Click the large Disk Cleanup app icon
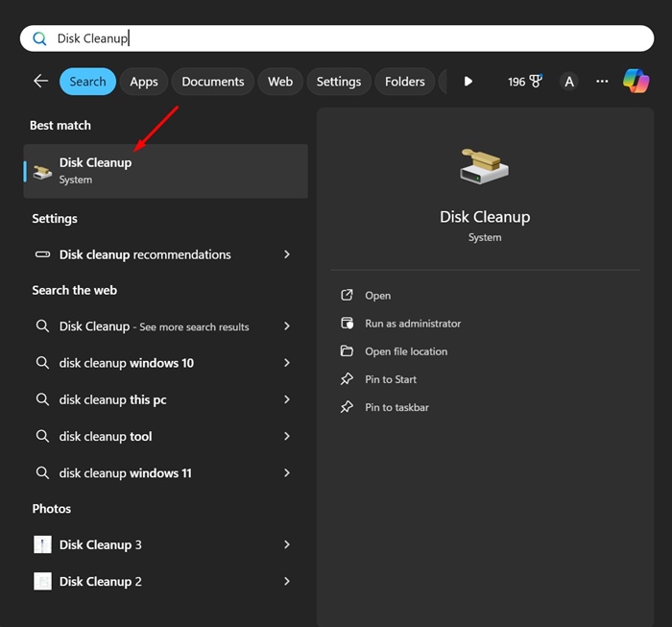This screenshot has height=627, width=672. pyautogui.click(x=484, y=167)
